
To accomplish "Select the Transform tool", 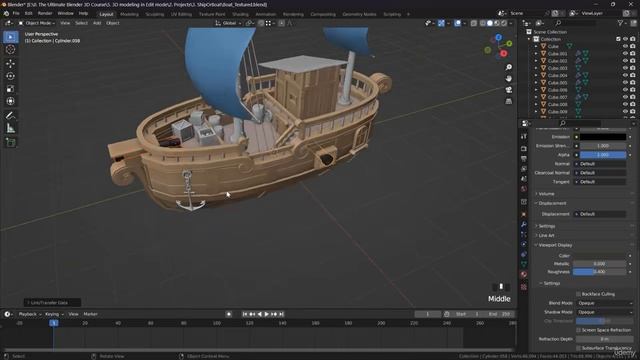I will 11,101.
